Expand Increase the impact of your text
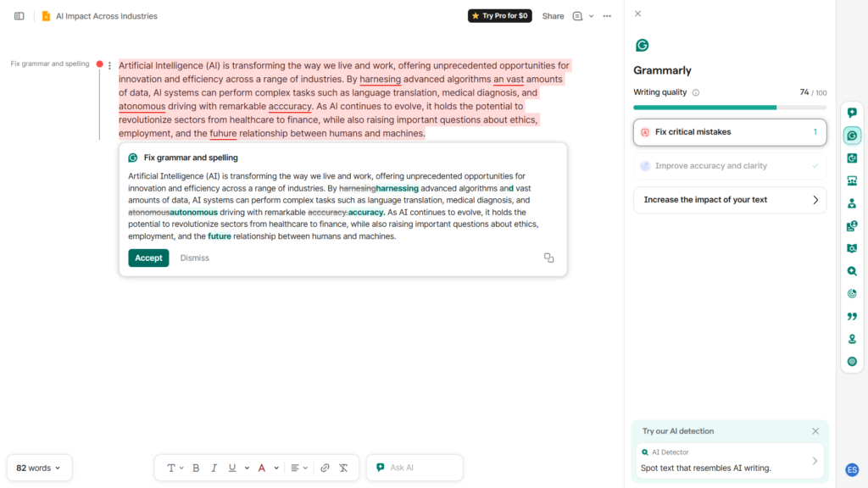This screenshot has height=488, width=868. [x=730, y=200]
